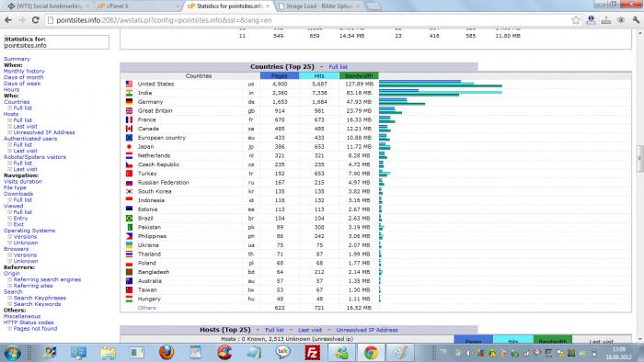Open the Browsers link in sidebar
644x362 pixels.
[x=16, y=249]
